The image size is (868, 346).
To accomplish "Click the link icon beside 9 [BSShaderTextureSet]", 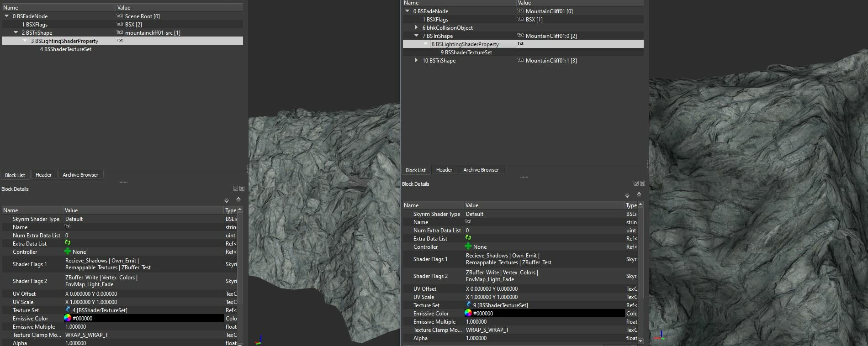I will [469, 305].
